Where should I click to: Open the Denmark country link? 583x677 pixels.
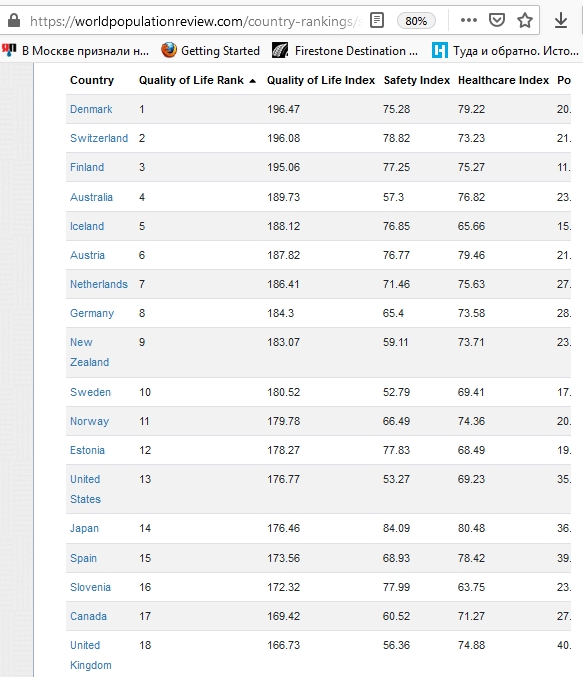pos(91,109)
